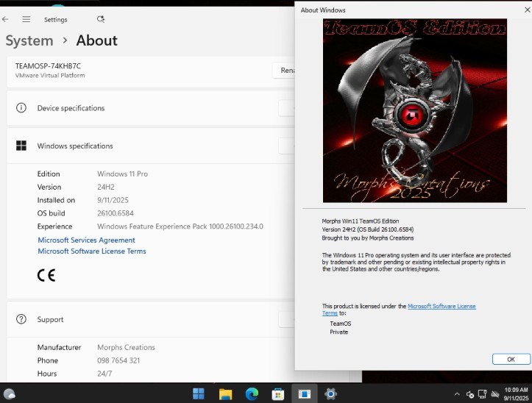532x403 pixels.
Task: Click the OS build '26100.6584' value
Action: pos(116,213)
